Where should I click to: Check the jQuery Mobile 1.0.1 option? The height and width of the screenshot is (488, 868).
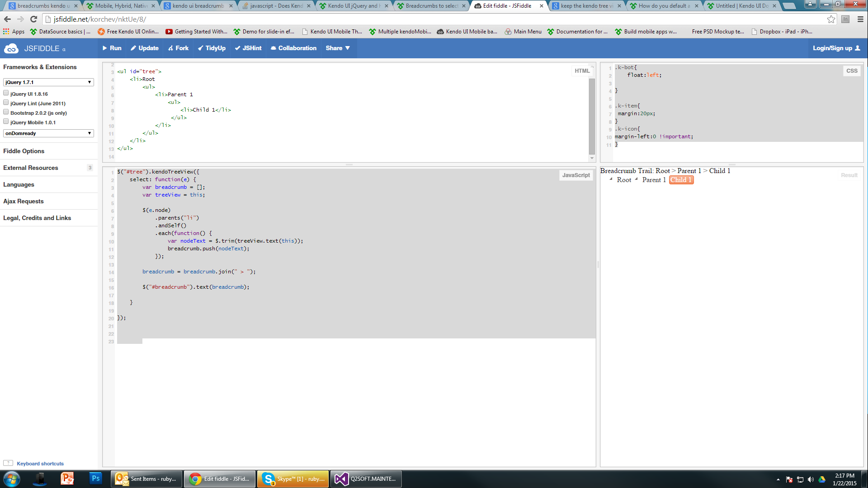click(6, 122)
